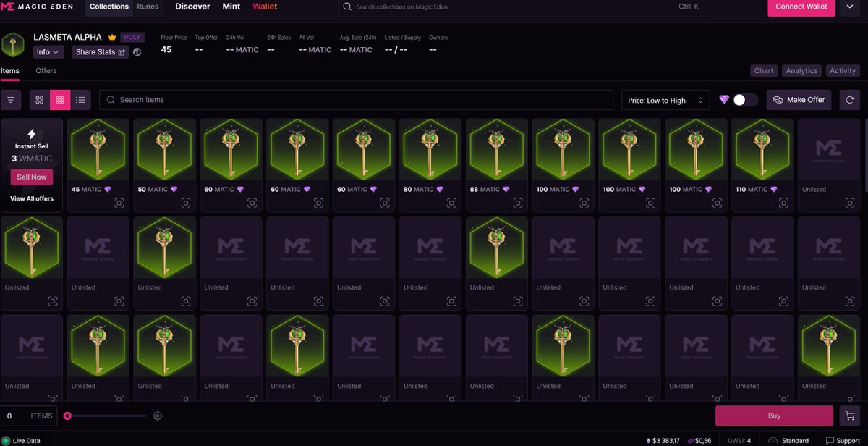Go to Discover menu
Viewport: 868px width, 446px height.
coord(192,7)
